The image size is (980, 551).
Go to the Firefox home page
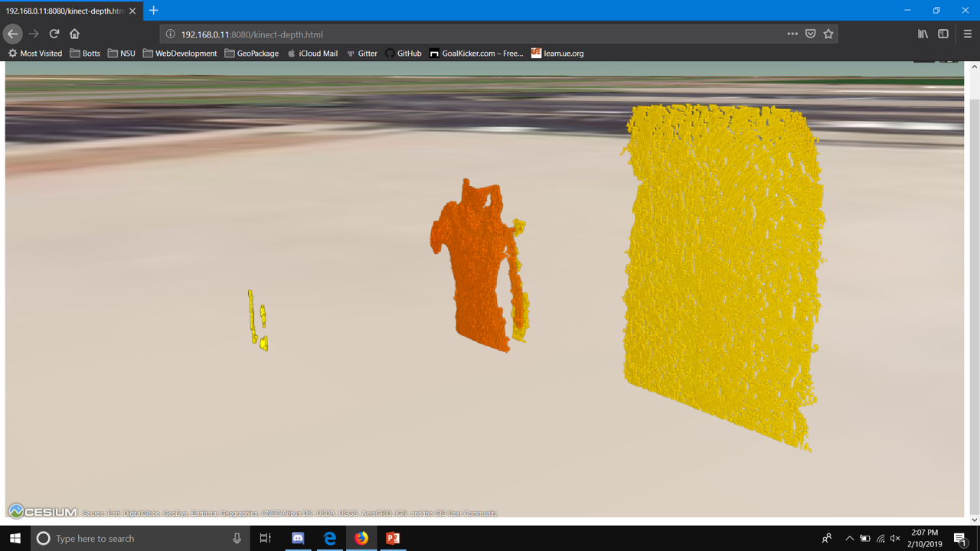point(74,34)
